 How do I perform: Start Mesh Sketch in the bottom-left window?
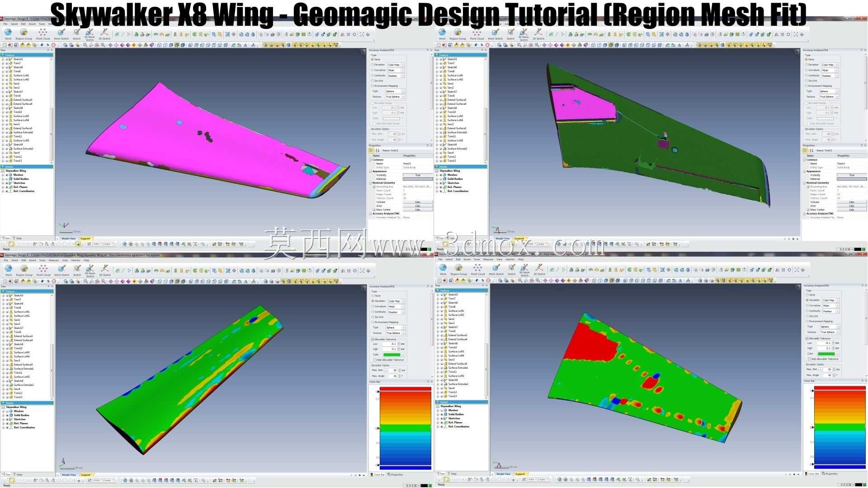tap(62, 271)
